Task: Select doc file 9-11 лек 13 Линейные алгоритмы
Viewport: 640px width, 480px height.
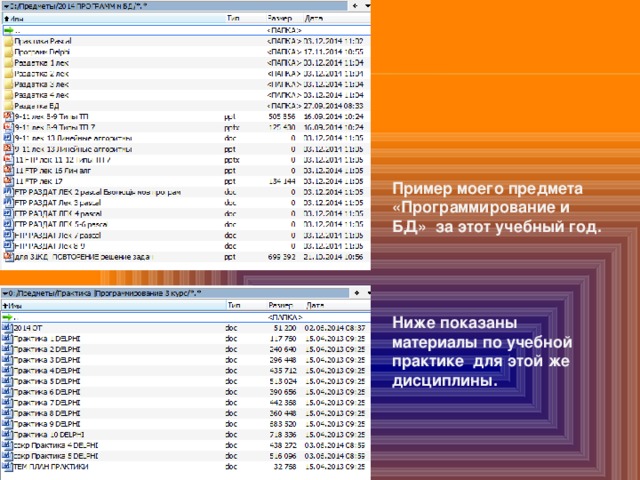Action: pyautogui.click(x=73, y=138)
